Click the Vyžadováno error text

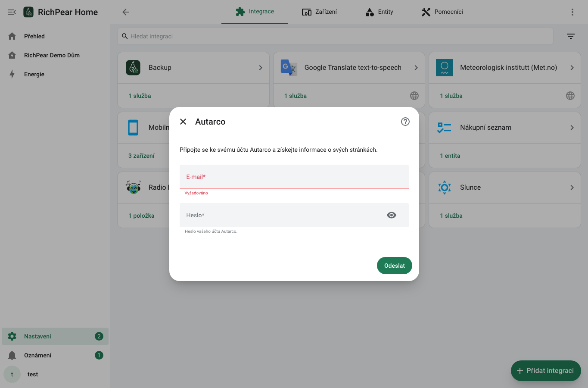tap(196, 193)
